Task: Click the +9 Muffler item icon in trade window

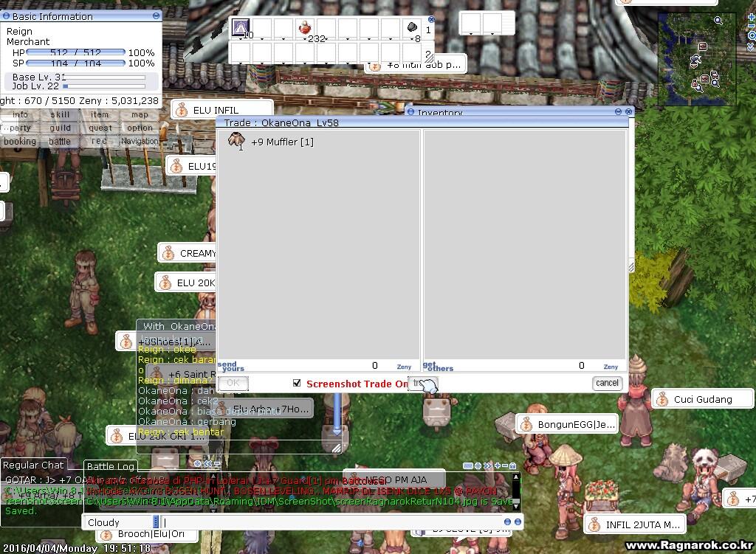Action: click(x=236, y=141)
